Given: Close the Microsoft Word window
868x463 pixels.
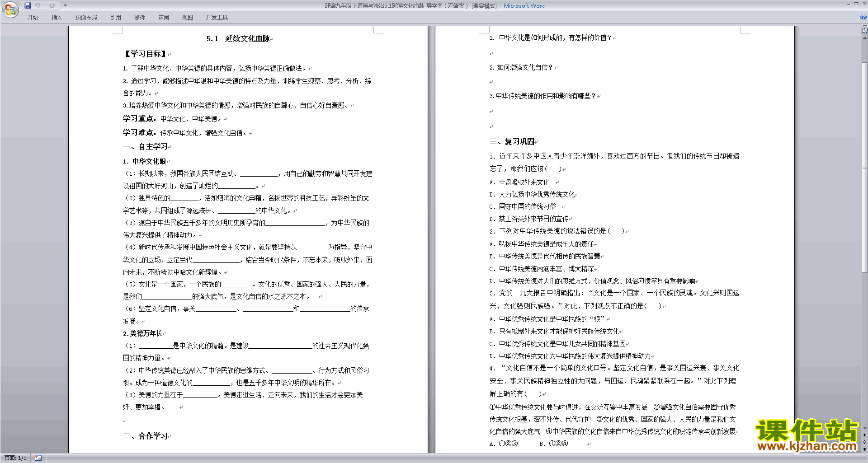Looking at the screenshot, I should 864,4.
